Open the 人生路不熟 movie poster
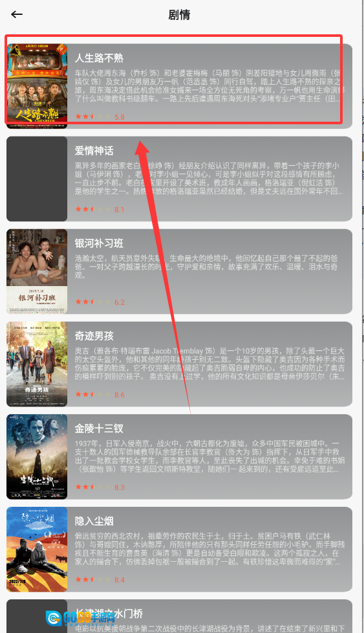The image size is (364, 633). point(37,86)
